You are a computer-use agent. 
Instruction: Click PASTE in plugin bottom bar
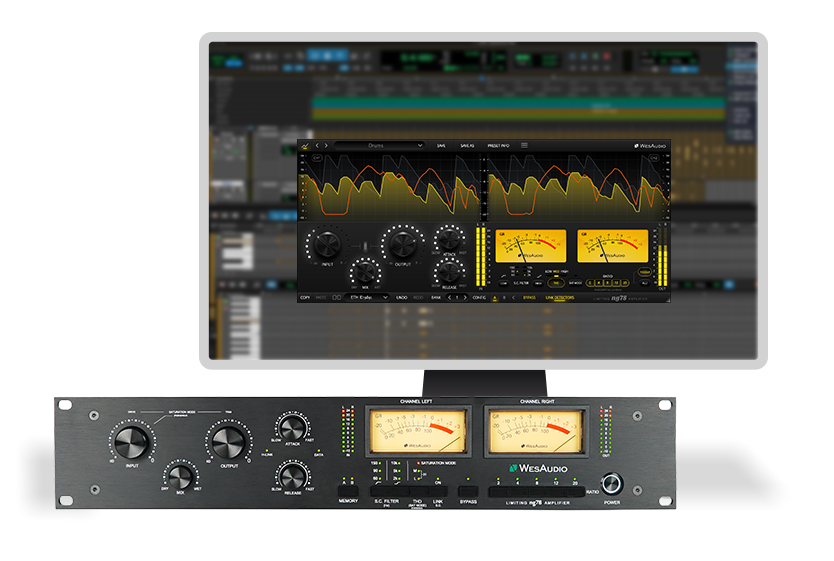pos(321,297)
